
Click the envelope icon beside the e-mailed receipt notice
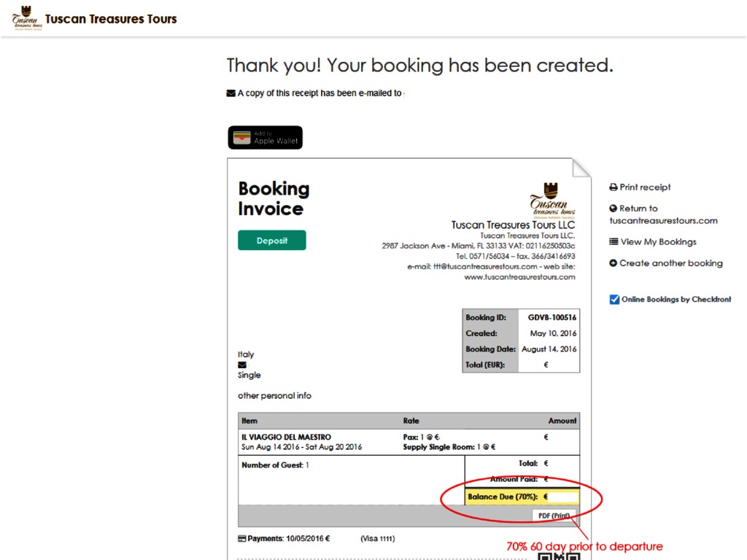231,93
